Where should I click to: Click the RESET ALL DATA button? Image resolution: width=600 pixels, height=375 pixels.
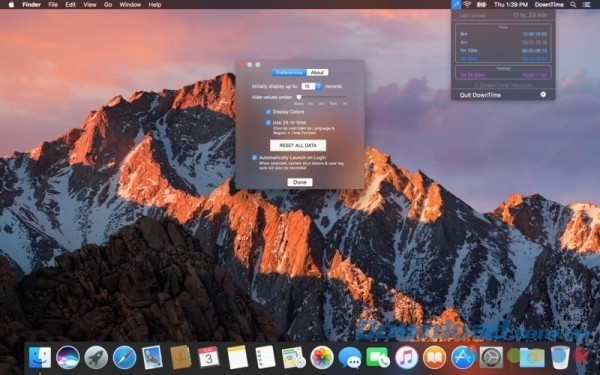(x=298, y=145)
